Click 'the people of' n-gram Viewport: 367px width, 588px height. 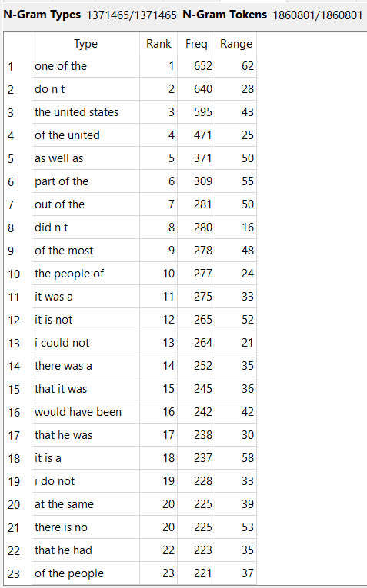[x=69, y=274]
